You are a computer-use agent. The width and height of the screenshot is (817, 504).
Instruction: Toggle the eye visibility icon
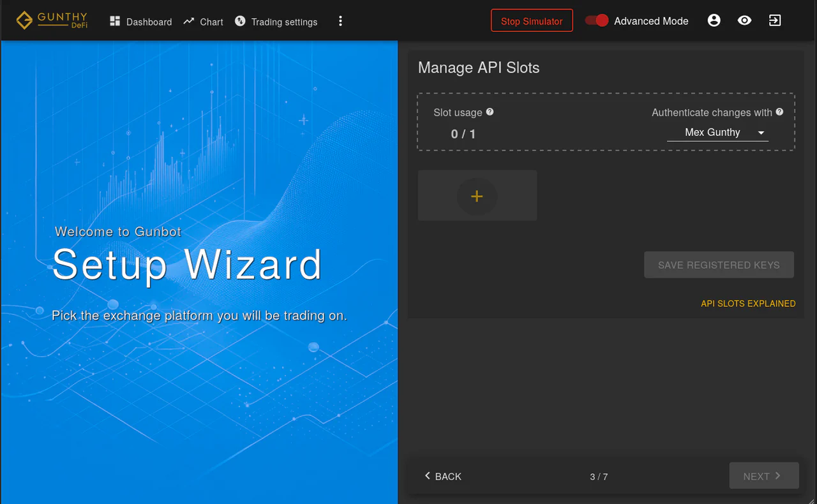[x=744, y=20]
